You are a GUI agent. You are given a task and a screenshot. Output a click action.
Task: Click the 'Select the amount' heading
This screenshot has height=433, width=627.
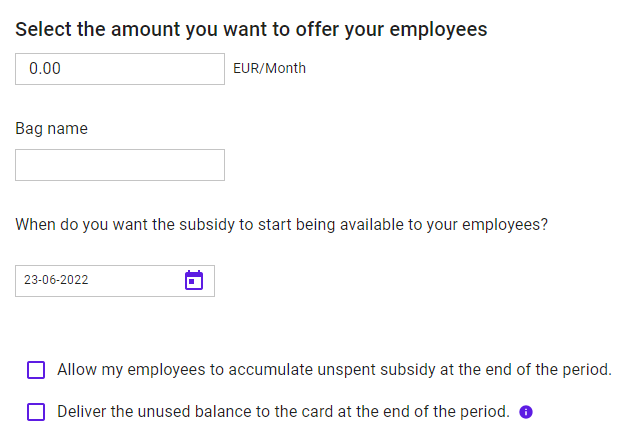pos(251,29)
